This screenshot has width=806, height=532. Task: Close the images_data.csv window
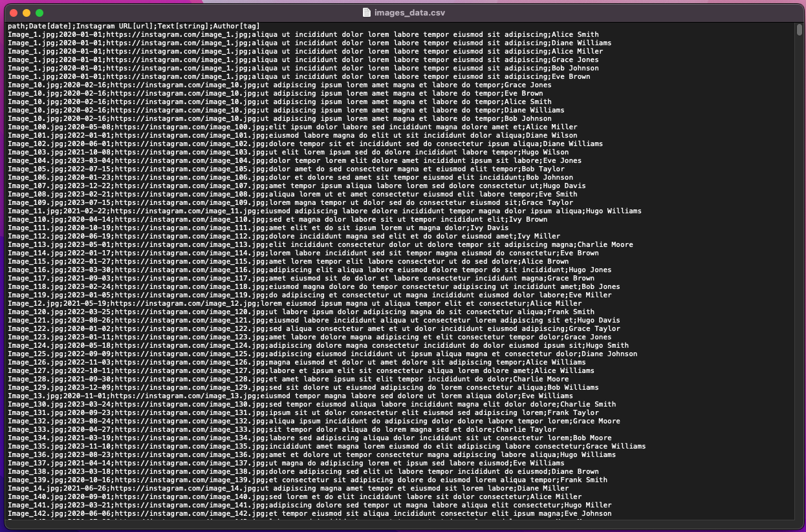(x=14, y=13)
